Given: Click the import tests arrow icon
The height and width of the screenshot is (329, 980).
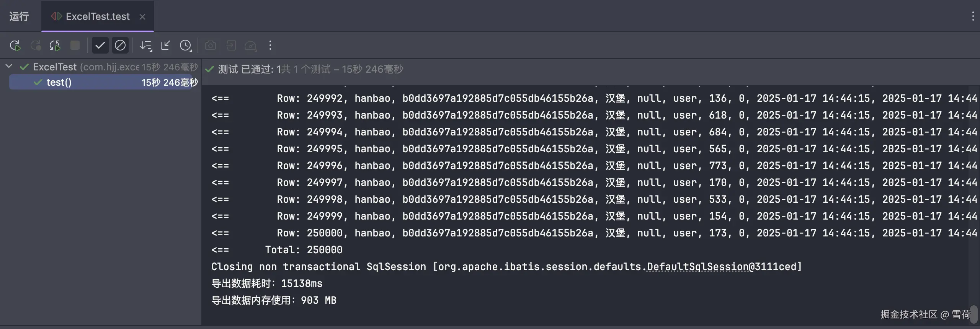Looking at the screenshot, I should [231, 46].
